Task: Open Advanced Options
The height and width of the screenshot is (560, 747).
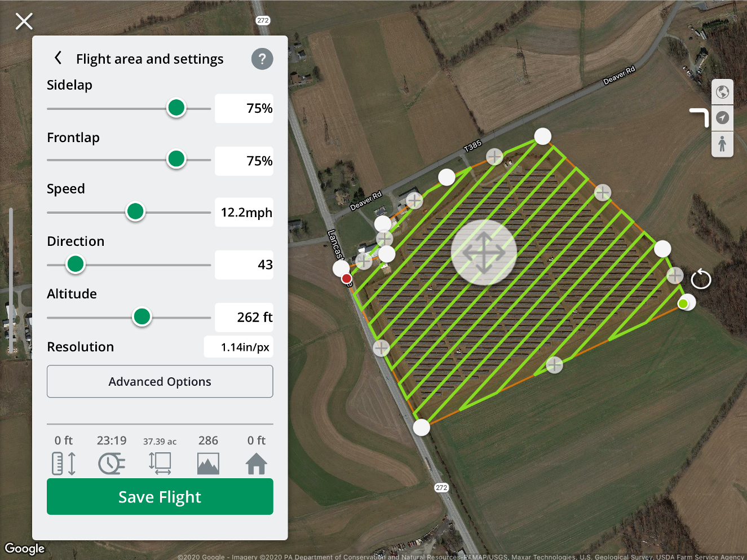Action: tap(160, 382)
